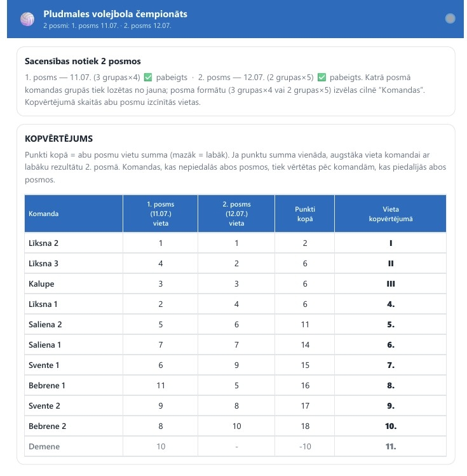
Task: Click the Vieta kopvērtējumā column header
Action: (x=391, y=214)
